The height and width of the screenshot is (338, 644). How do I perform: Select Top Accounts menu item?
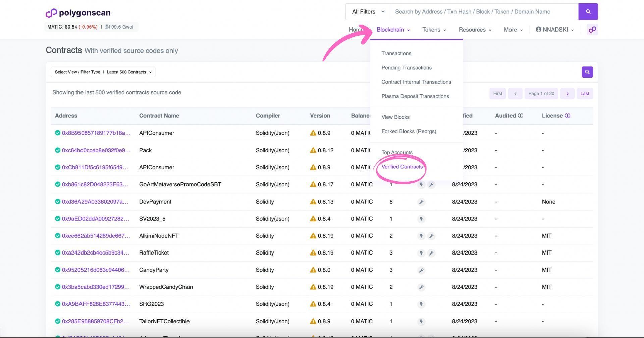[x=397, y=152]
